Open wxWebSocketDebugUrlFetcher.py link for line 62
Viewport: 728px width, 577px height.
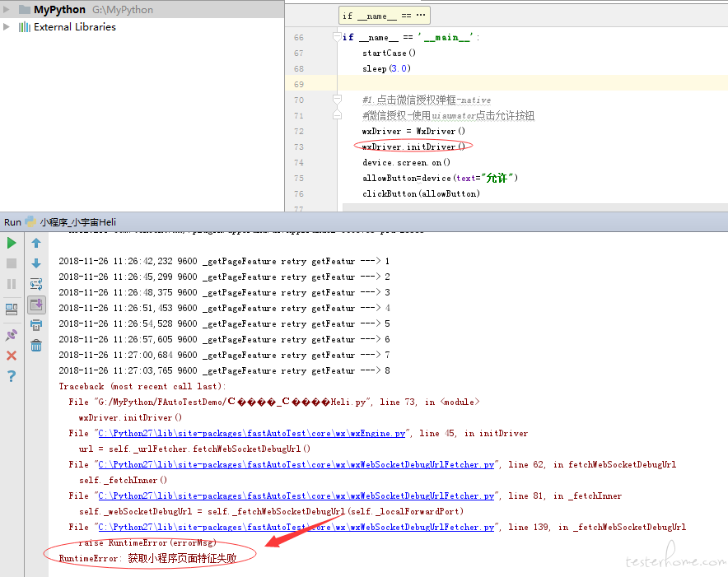tap(296, 464)
